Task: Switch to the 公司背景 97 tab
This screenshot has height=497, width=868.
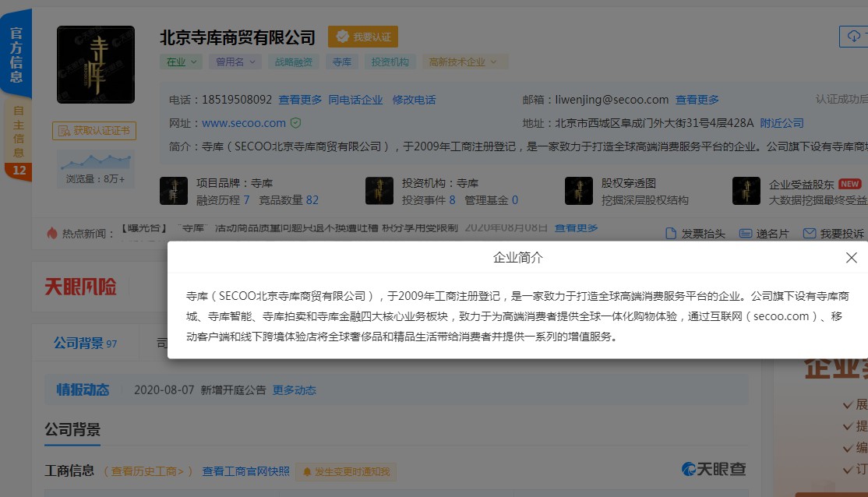Action: 85,343
